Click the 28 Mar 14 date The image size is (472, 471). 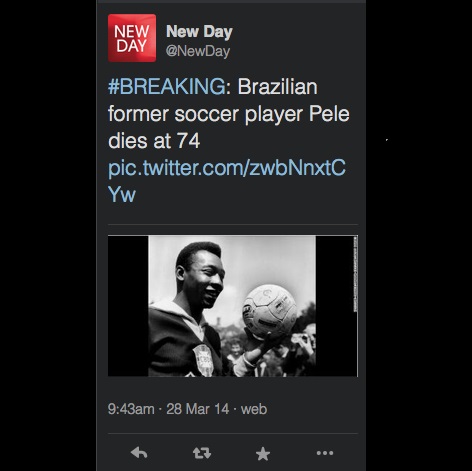pyautogui.click(x=198, y=409)
